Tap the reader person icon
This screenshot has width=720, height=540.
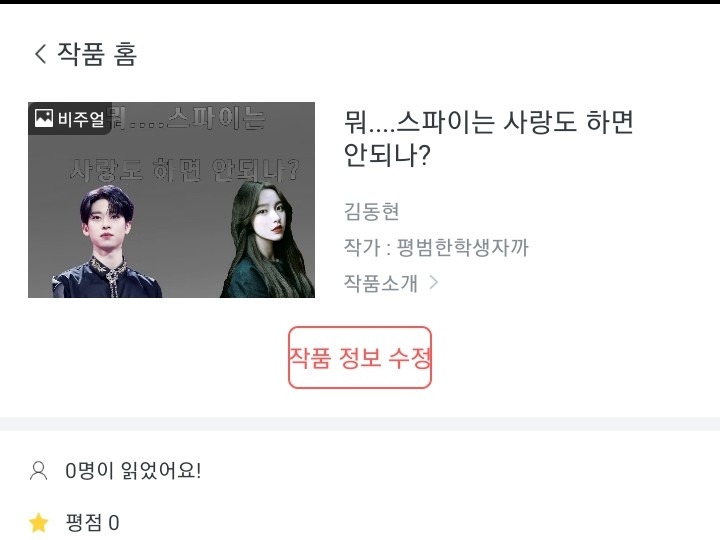pos(39,471)
